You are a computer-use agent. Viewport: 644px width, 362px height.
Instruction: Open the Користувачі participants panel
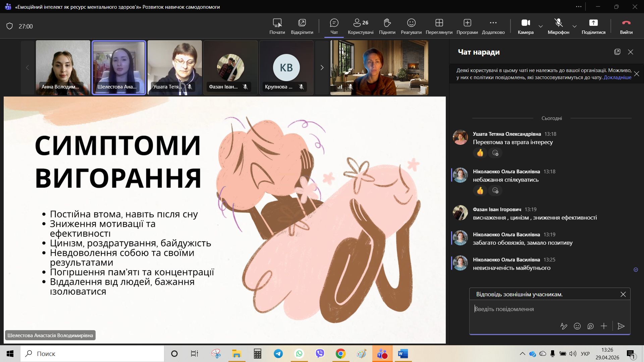tap(360, 26)
